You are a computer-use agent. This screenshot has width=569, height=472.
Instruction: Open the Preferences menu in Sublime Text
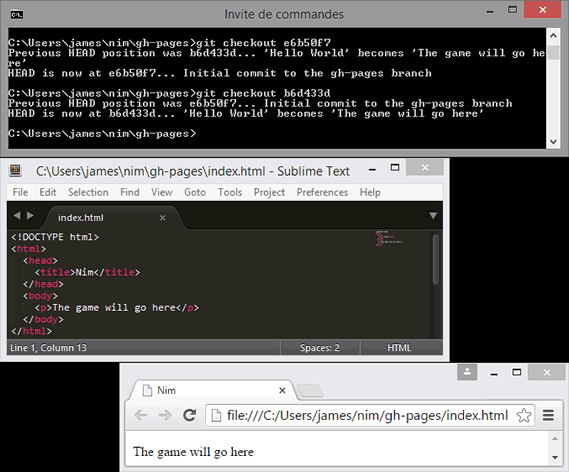coord(322,192)
